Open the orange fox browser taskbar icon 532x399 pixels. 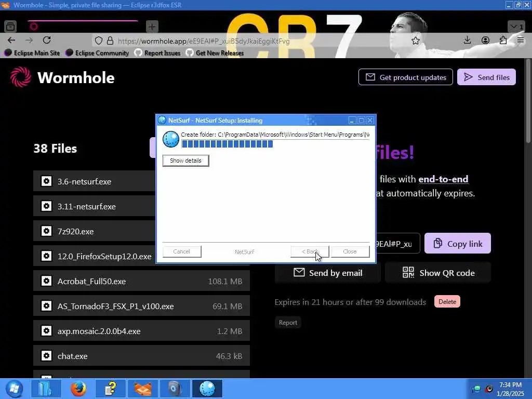pos(143,389)
